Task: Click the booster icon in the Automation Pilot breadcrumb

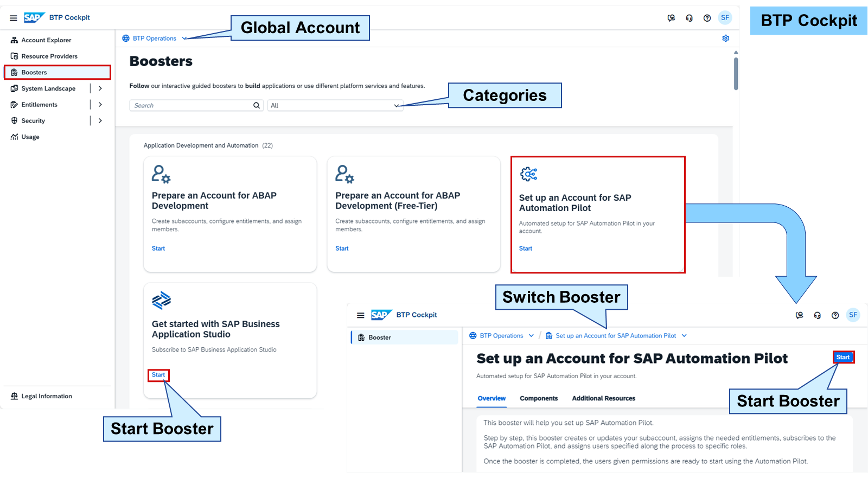Action: [x=549, y=336]
